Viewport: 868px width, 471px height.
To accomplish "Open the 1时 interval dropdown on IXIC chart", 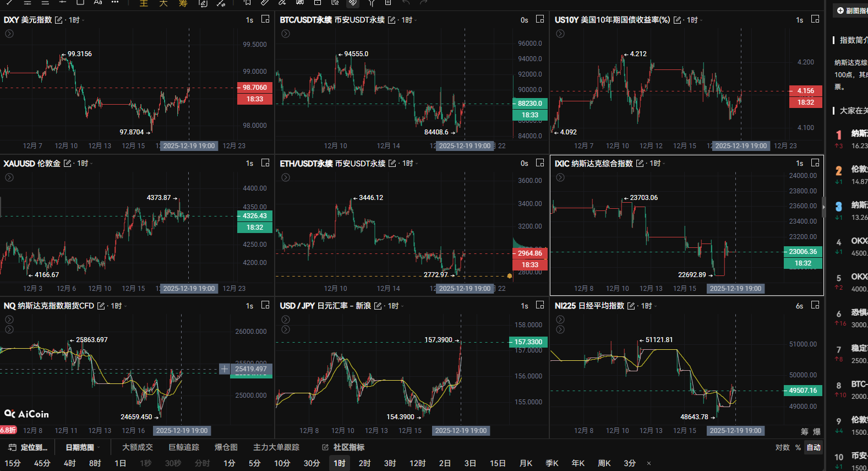I will [657, 164].
